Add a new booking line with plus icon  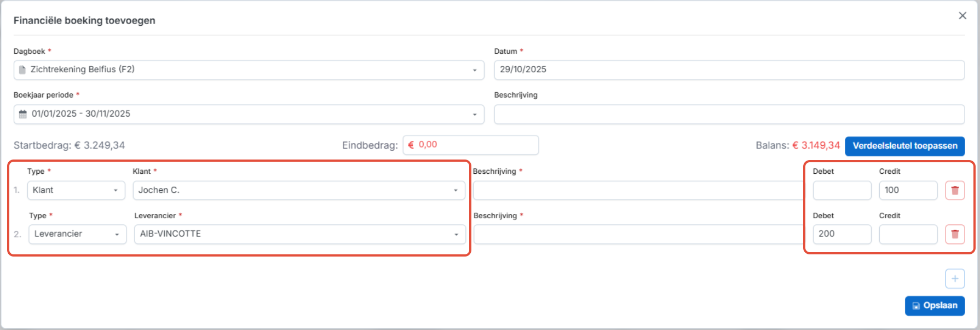click(x=955, y=278)
